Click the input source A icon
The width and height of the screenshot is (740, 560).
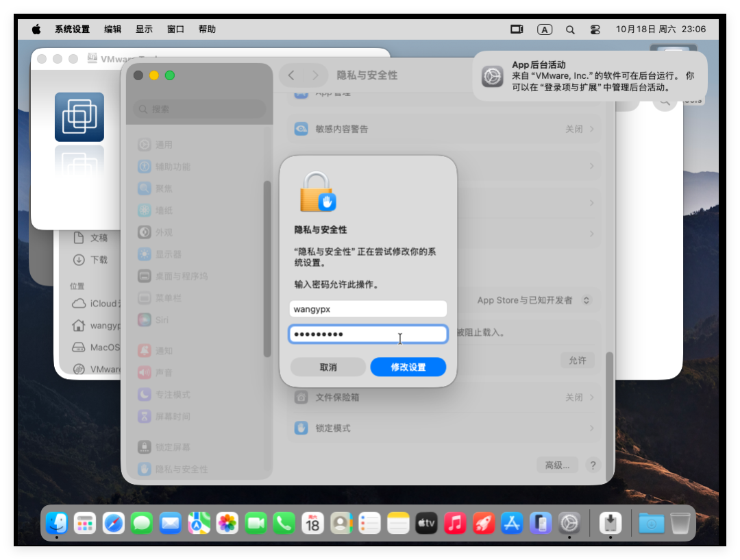coord(545,29)
